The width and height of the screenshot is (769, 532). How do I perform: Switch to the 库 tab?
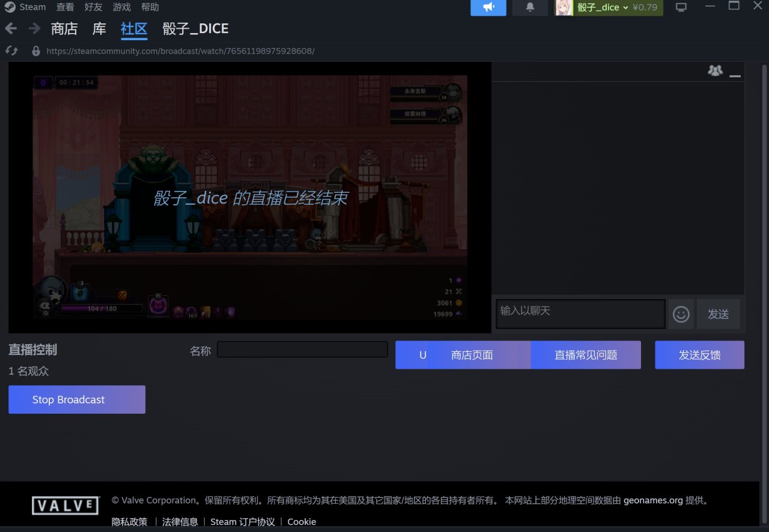point(99,29)
